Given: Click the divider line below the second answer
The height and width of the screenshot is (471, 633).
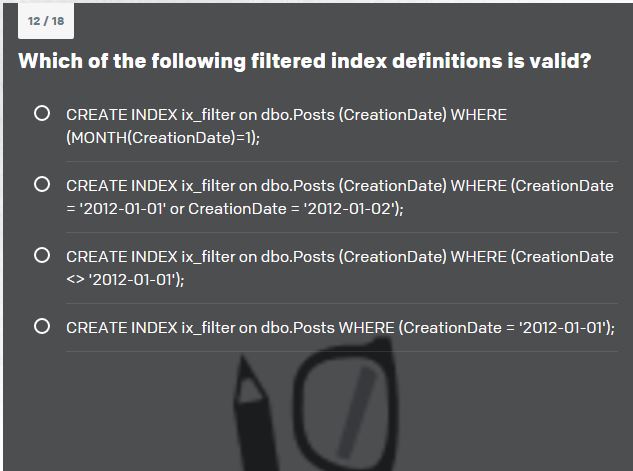Looking at the screenshot, I should tap(341, 232).
